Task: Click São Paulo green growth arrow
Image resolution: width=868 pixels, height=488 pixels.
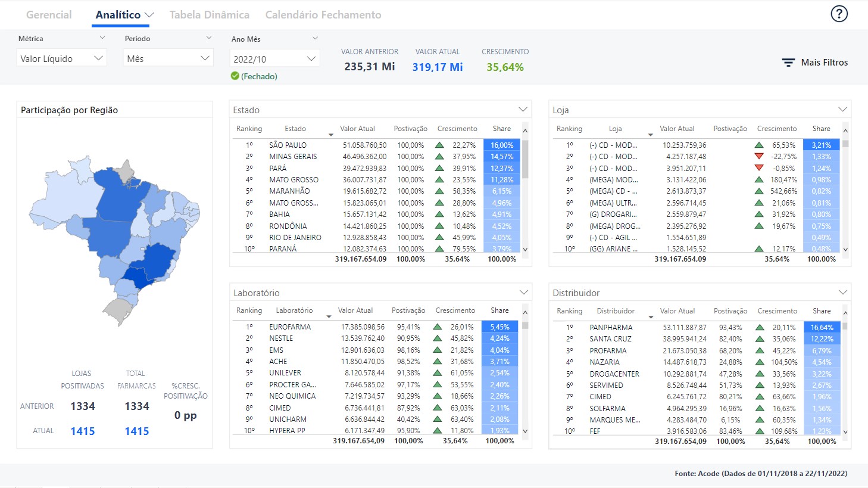Action: tap(439, 145)
